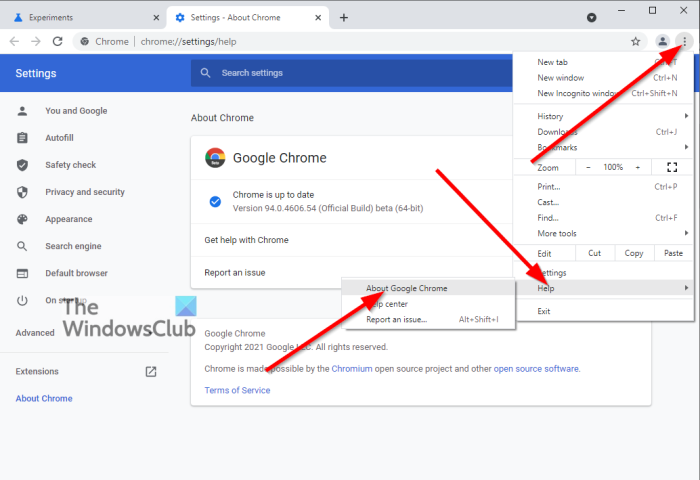Screen dimensions: 700x480
Task: Open Privacy and security settings section
Action: pyautogui.click(x=85, y=192)
